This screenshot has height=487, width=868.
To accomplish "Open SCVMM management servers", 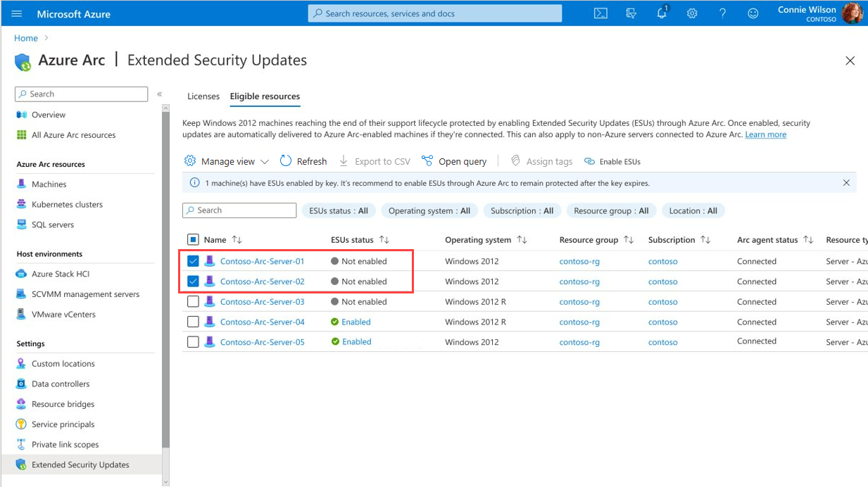I will coord(85,295).
